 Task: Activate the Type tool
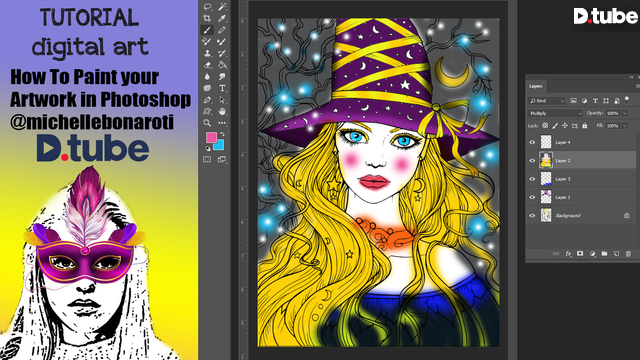(x=222, y=88)
